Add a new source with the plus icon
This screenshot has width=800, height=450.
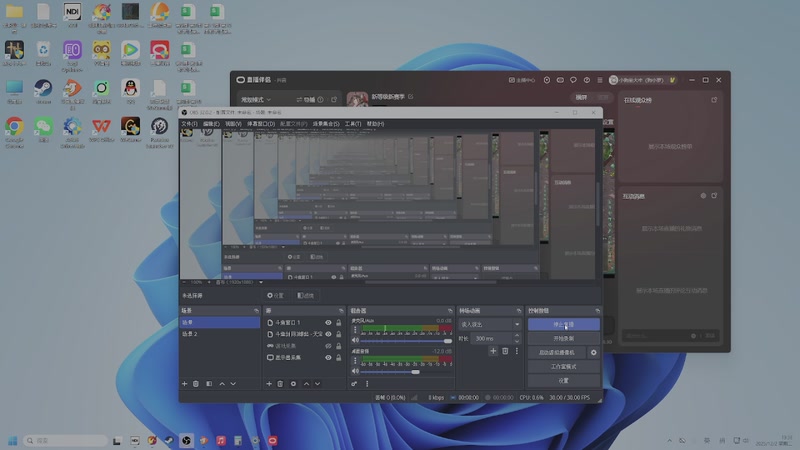click(269, 384)
